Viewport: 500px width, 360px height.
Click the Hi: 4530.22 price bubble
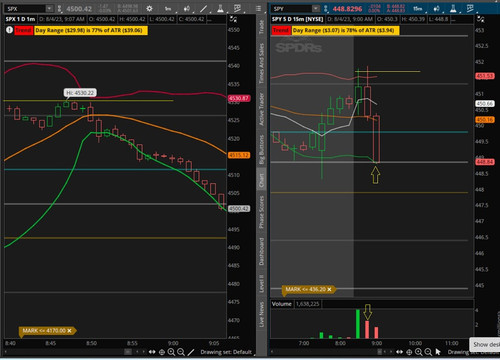(80, 93)
